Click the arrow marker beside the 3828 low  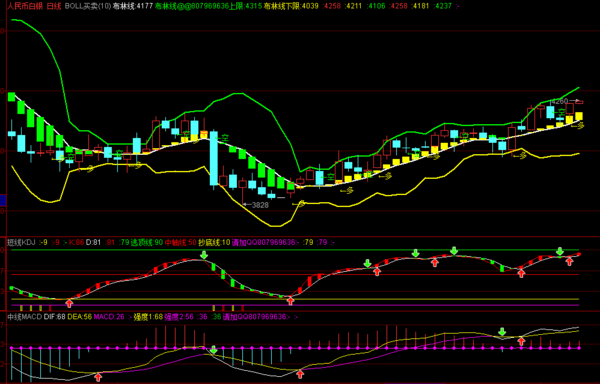[246, 205]
